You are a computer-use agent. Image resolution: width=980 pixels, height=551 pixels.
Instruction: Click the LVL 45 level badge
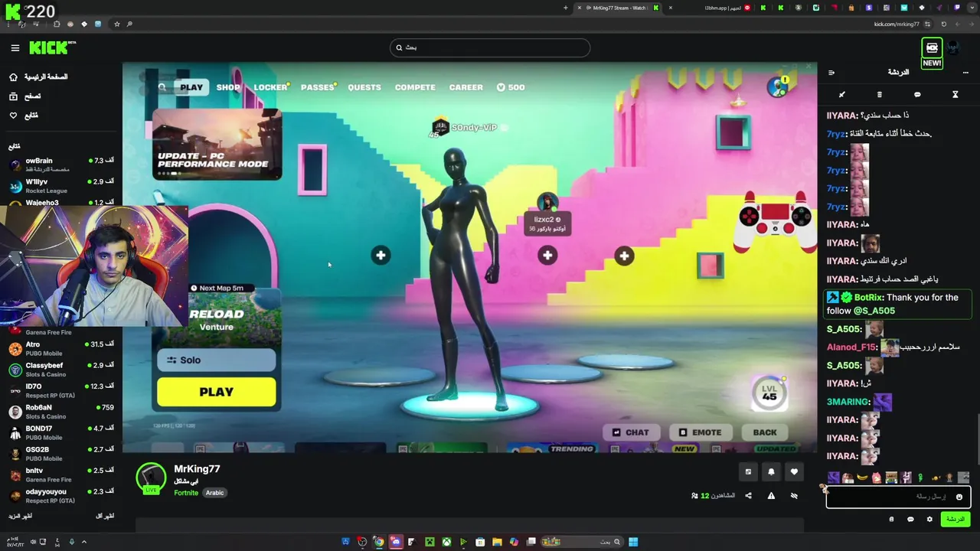pos(769,393)
